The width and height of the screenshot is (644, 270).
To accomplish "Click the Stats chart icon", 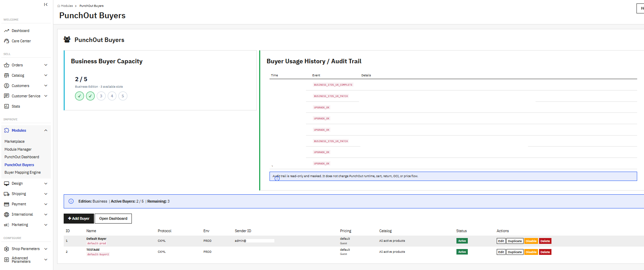I will point(7,106).
